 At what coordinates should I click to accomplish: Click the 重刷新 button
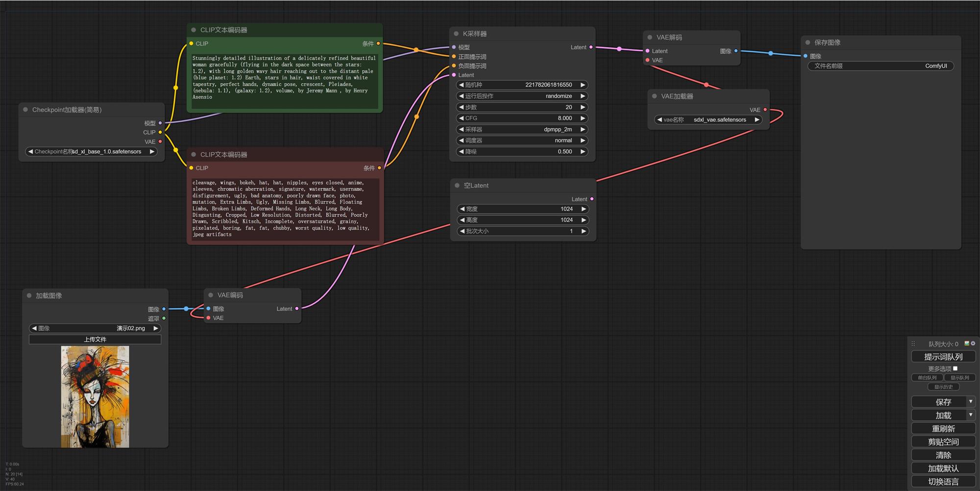click(943, 428)
